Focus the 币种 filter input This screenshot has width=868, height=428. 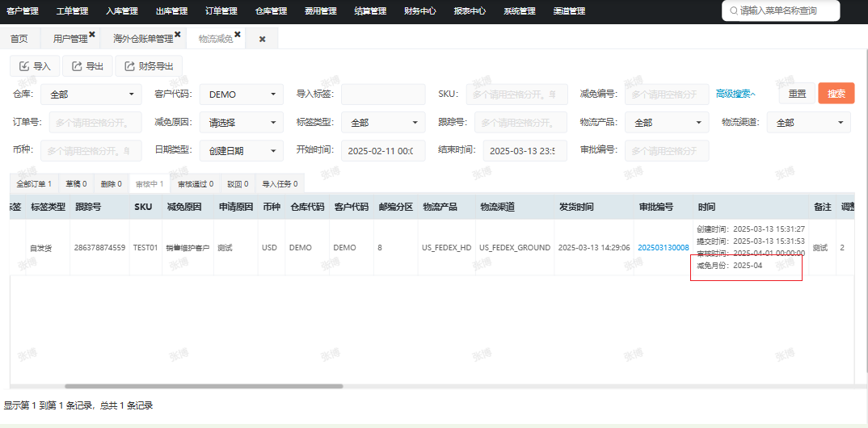(91, 150)
